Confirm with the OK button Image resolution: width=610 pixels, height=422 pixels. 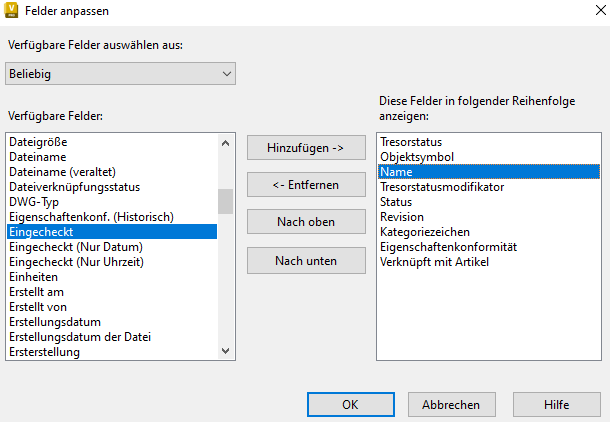350,405
